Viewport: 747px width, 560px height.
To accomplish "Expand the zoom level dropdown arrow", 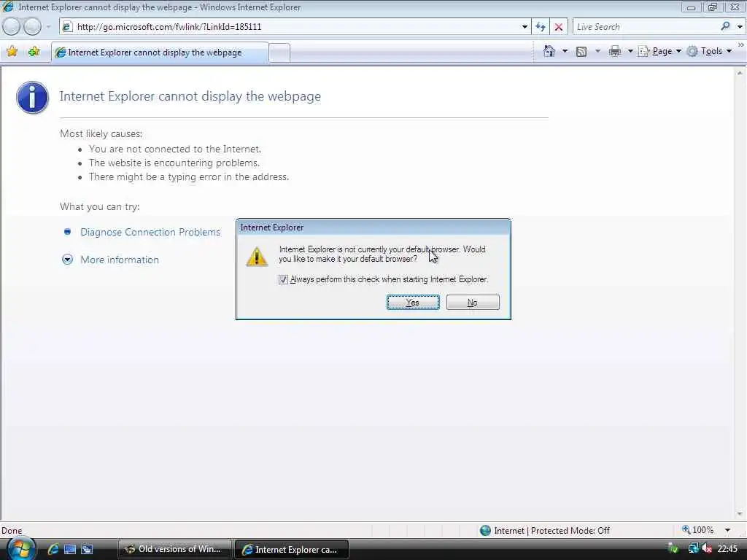I will coord(727,530).
